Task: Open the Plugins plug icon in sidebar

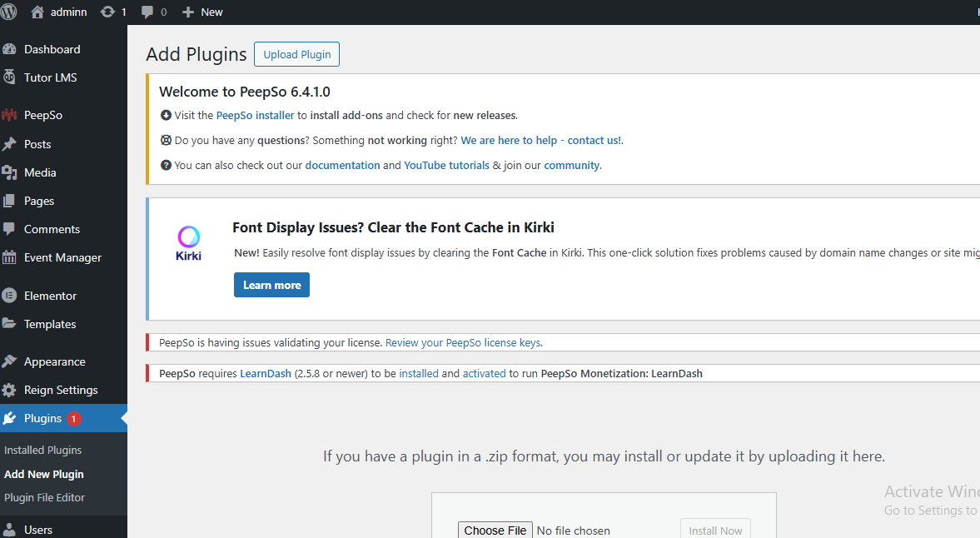Action: 15,419
